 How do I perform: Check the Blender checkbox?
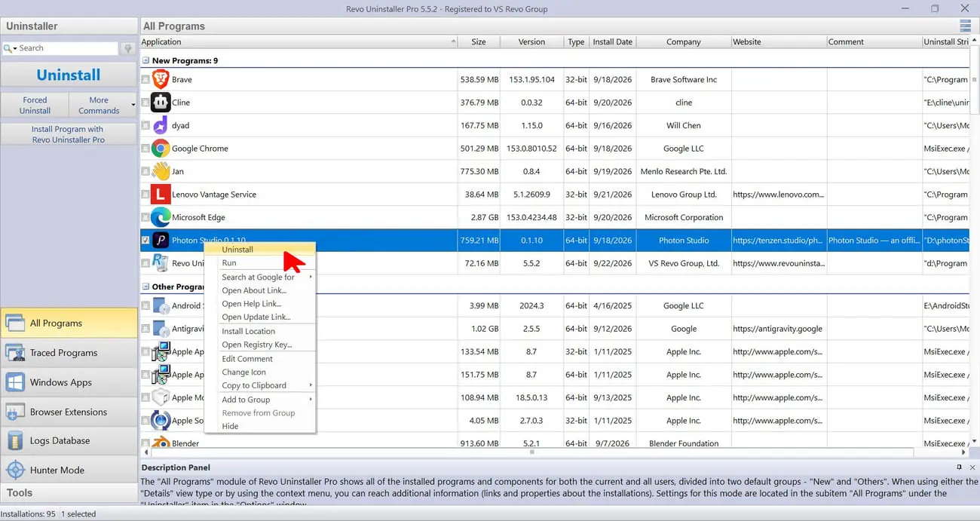[x=145, y=443]
